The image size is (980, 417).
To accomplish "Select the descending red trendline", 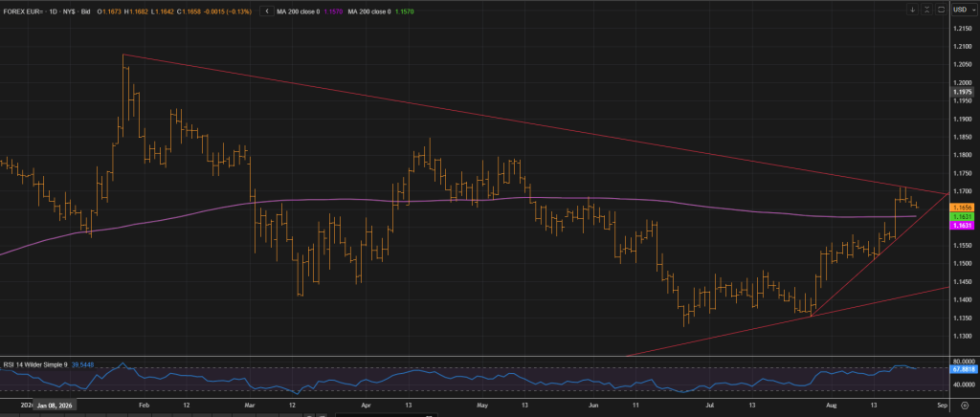I will click(536, 124).
